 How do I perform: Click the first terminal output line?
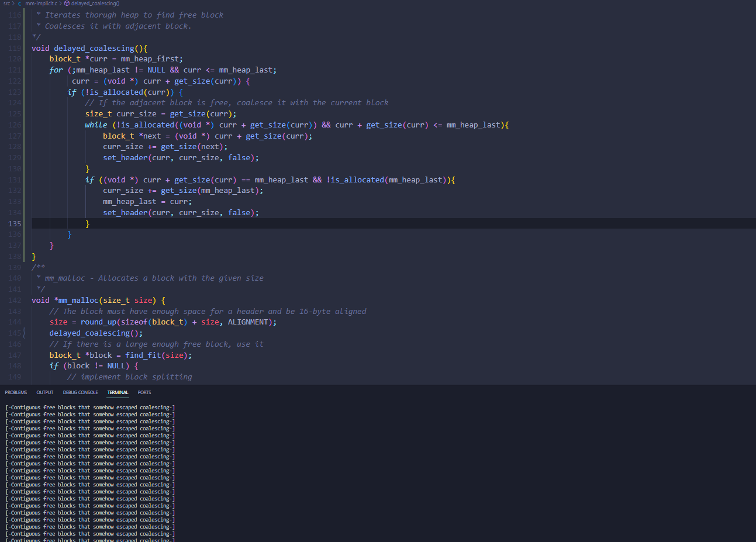(x=90, y=408)
